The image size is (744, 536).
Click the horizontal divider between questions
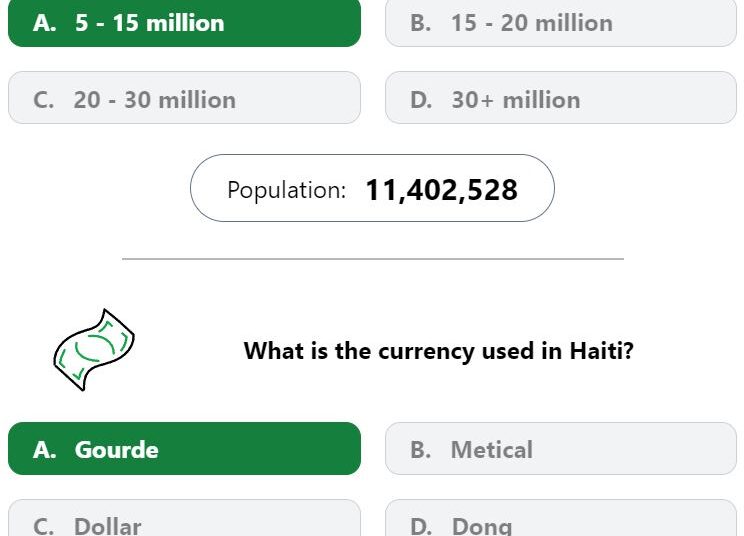(372, 259)
